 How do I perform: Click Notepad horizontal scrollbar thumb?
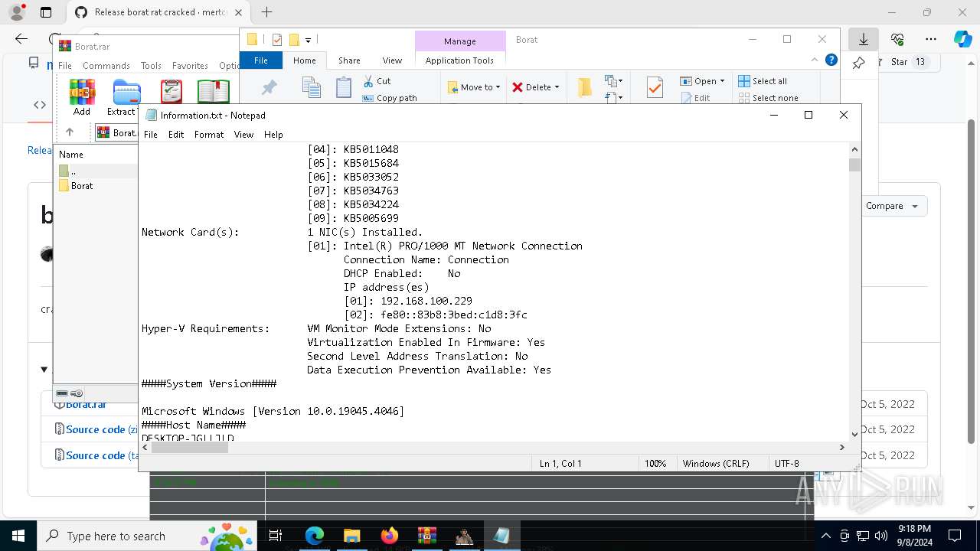point(190,448)
